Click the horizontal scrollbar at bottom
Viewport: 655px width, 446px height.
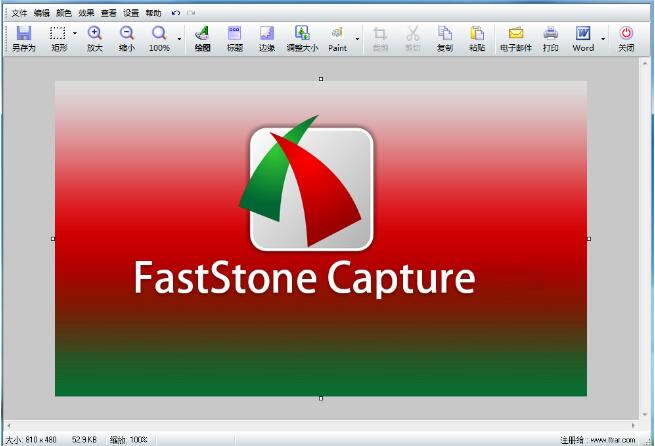point(320,427)
